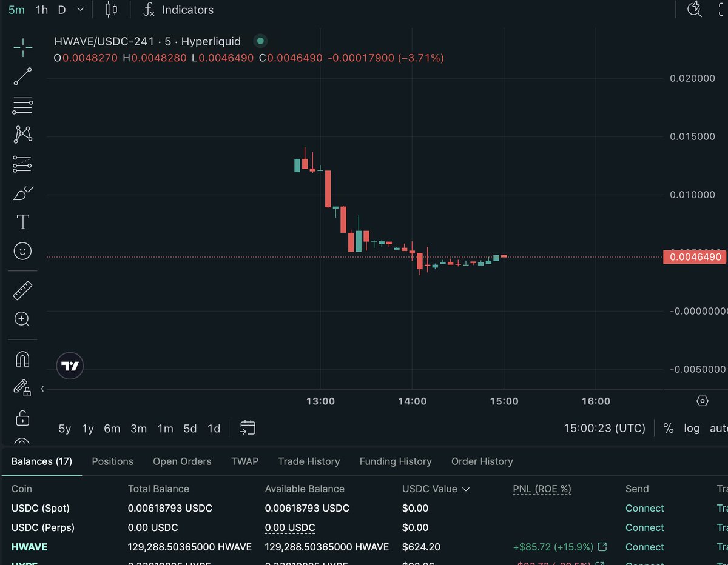This screenshot has height=565, width=728.
Task: Open the Open Orders tab
Action: pyautogui.click(x=182, y=461)
